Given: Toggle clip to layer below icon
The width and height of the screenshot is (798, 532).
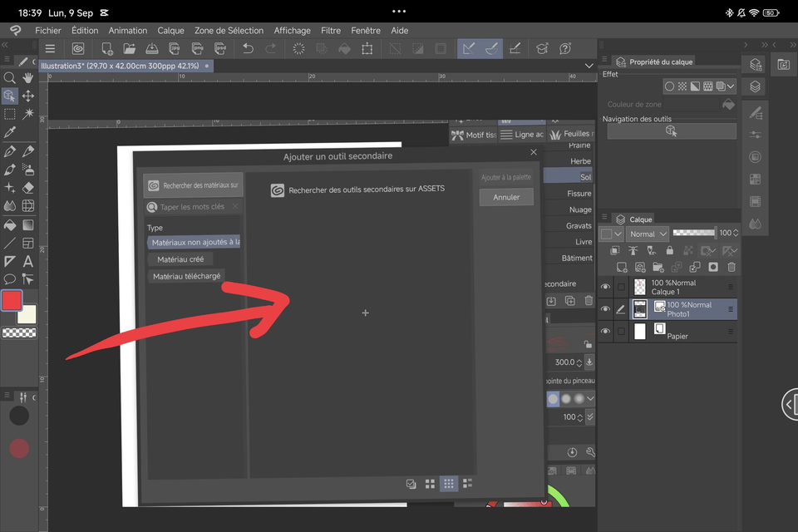Looking at the screenshot, I should [x=615, y=250].
